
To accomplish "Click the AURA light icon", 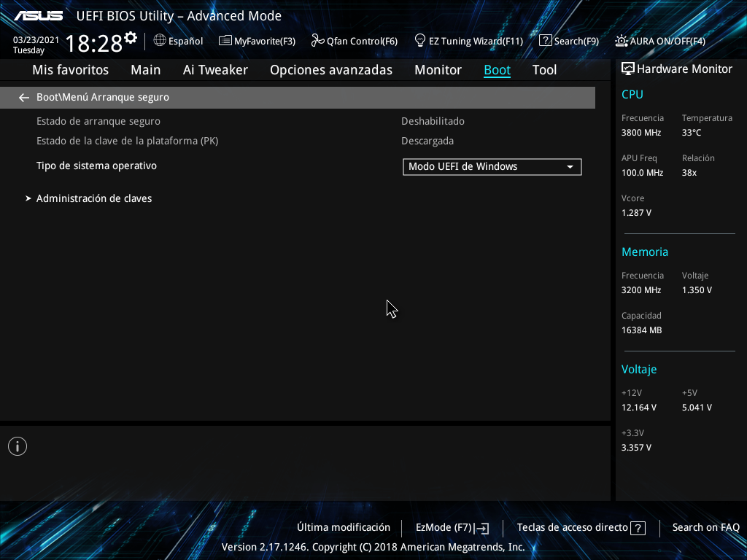I will point(622,41).
